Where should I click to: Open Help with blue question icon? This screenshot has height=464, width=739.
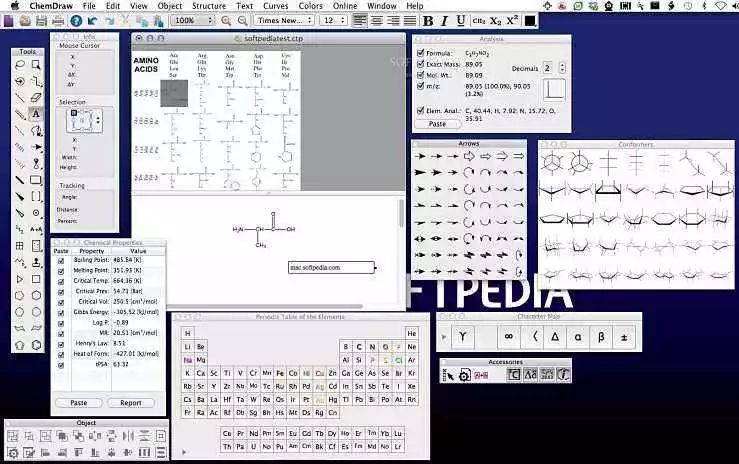tap(76, 21)
